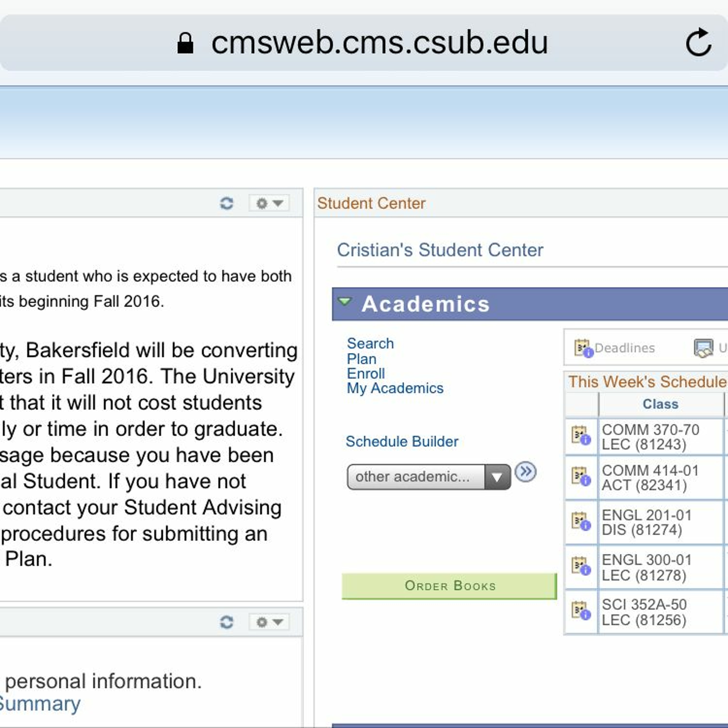This screenshot has width=728, height=728.
Task: Open settings gear menu of upper pagelet
Action: 269,203
